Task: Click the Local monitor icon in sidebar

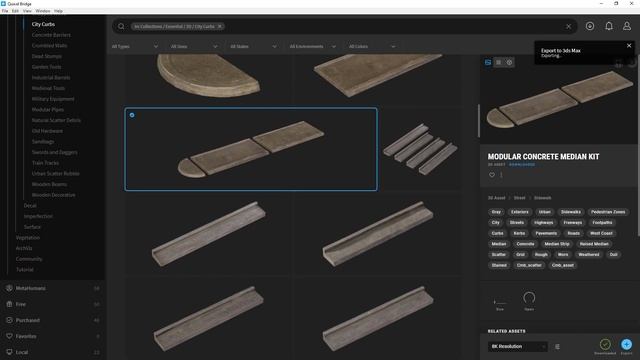Action: click(9, 352)
